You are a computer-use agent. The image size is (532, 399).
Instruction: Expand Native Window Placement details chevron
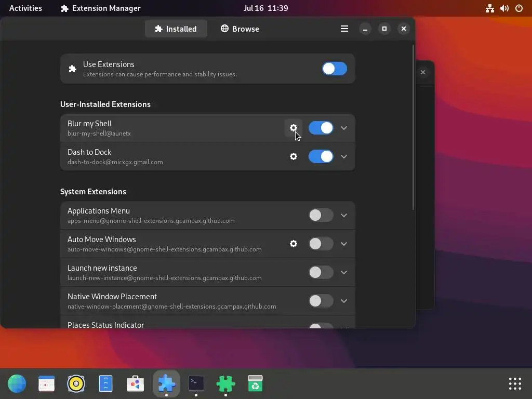coord(344,301)
